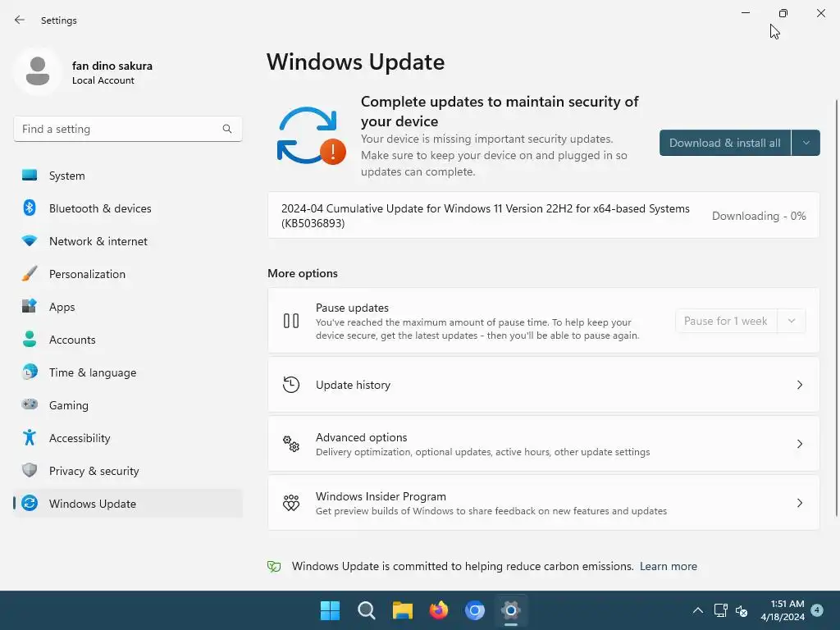Open the Update history chevron
The image size is (840, 630).
pyautogui.click(x=799, y=385)
